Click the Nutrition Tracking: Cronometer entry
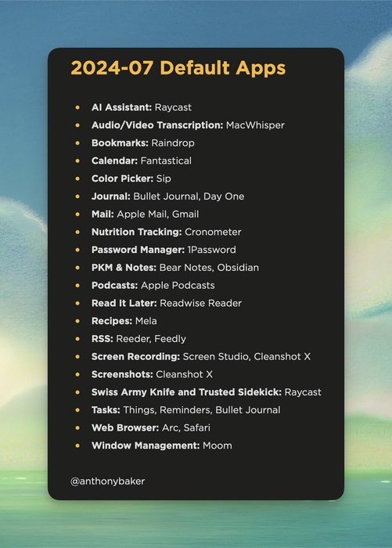This screenshot has width=392, height=548. [167, 232]
